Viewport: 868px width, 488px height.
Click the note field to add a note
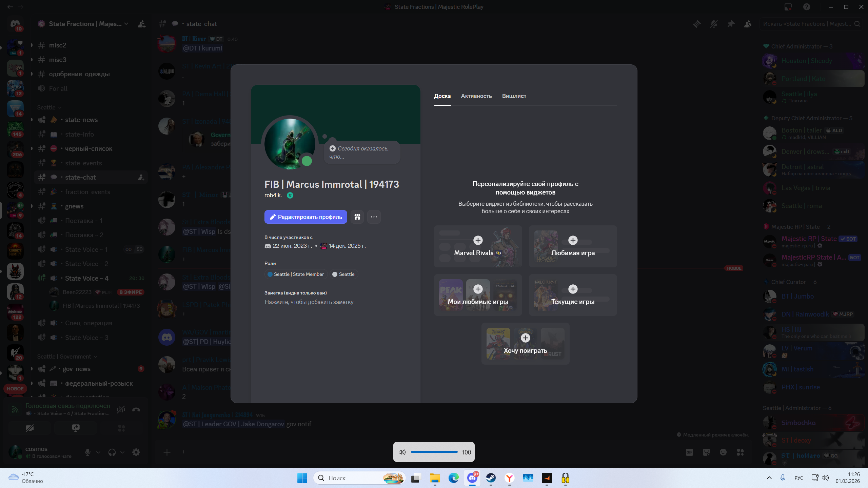pos(309,302)
